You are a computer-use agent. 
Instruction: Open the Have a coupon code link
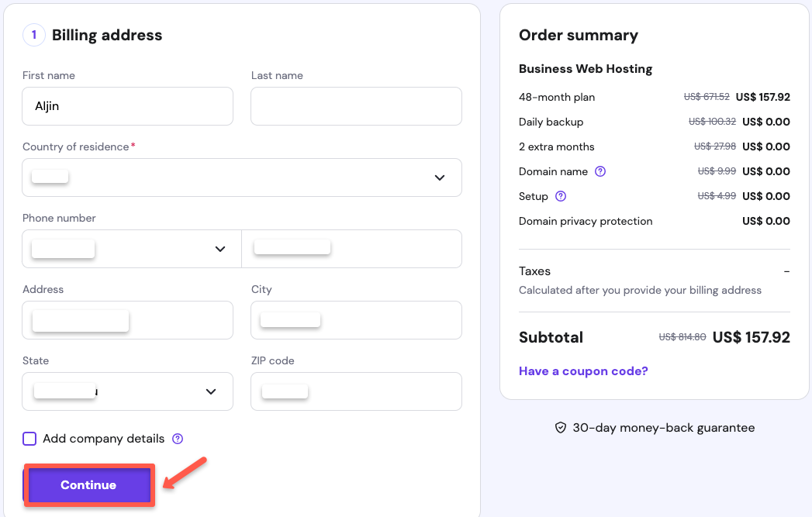[x=583, y=371]
